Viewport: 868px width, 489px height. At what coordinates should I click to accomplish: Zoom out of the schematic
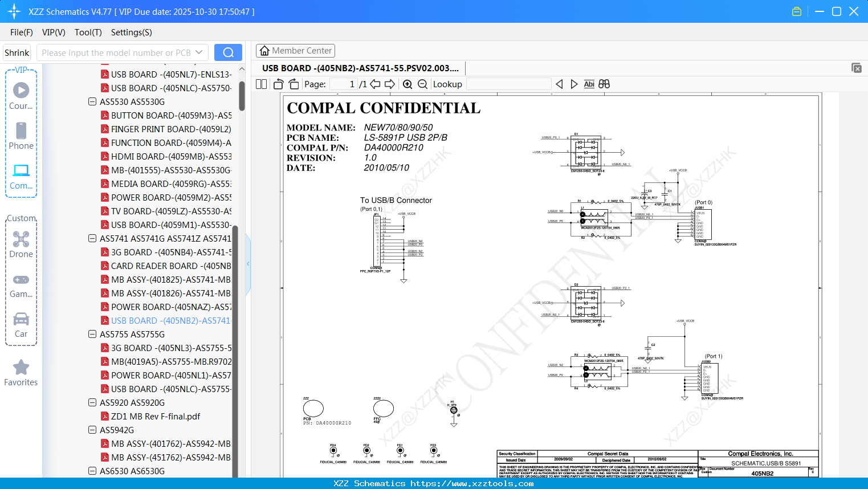(x=422, y=84)
